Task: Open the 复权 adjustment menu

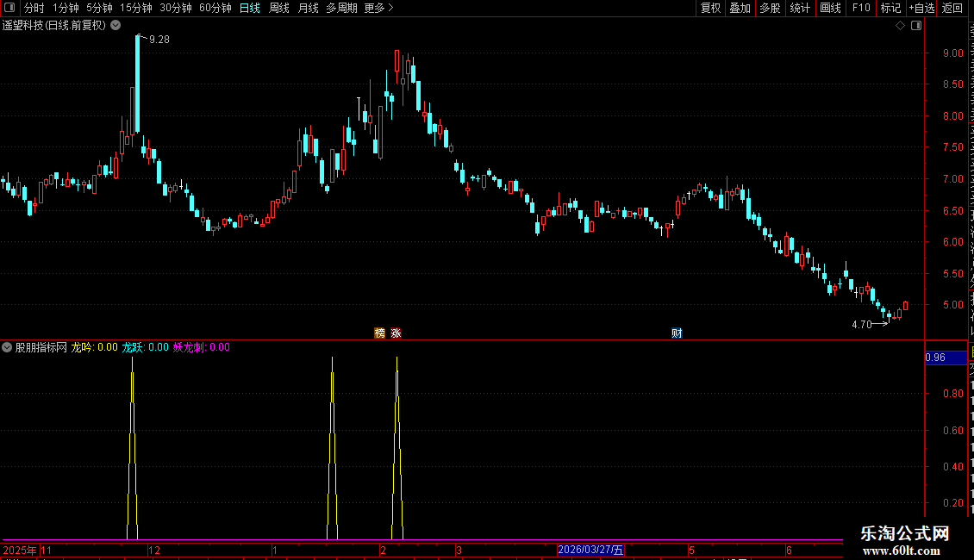Action: [x=710, y=8]
